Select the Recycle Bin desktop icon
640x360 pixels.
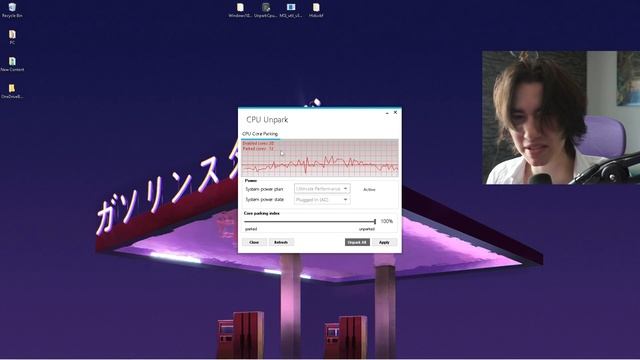click(12, 10)
